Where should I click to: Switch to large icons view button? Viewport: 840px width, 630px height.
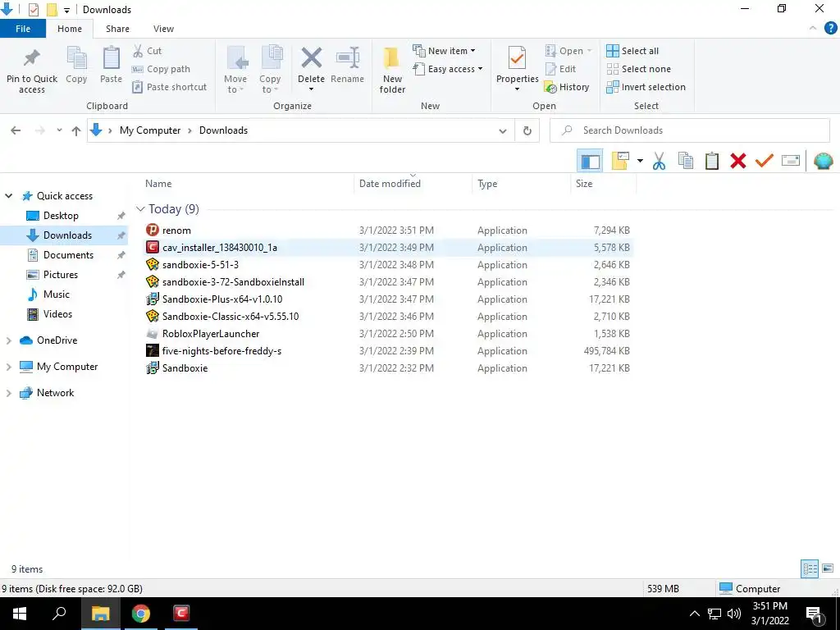[x=828, y=568]
